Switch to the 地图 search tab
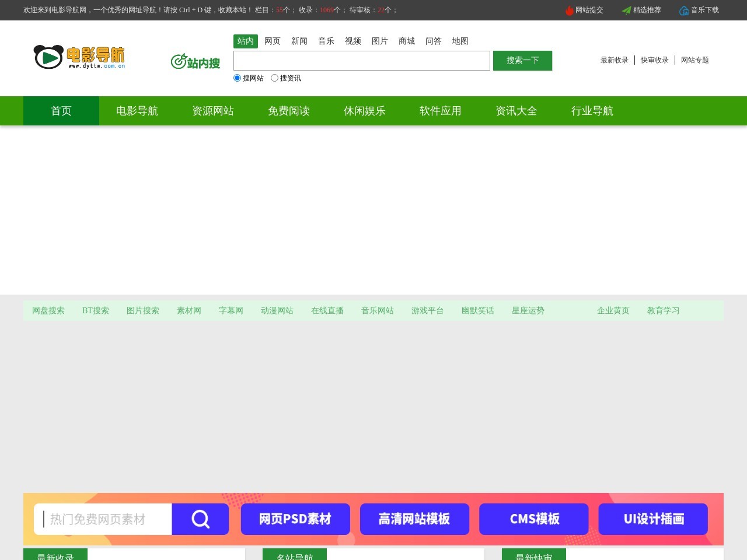This screenshot has height=560, width=747. (x=460, y=41)
